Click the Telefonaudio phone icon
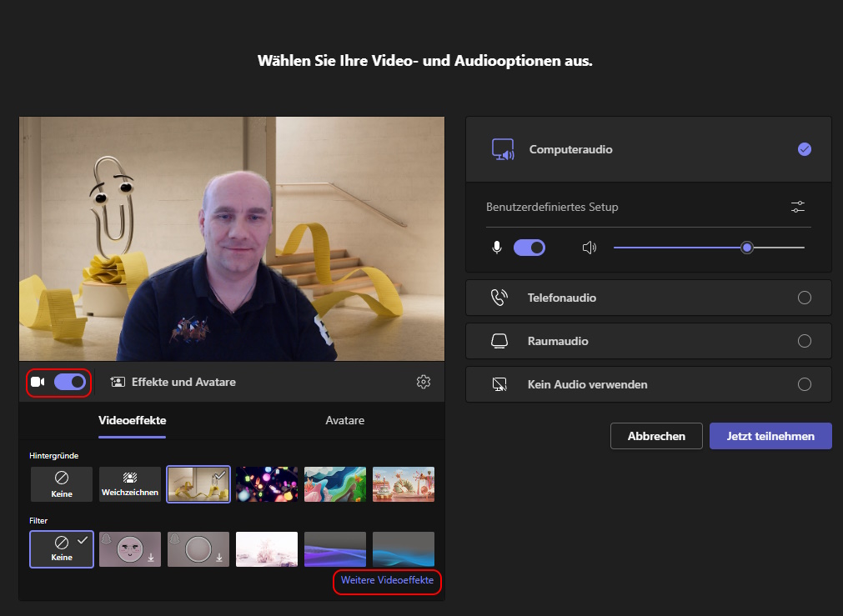The width and height of the screenshot is (843, 616). [499, 298]
